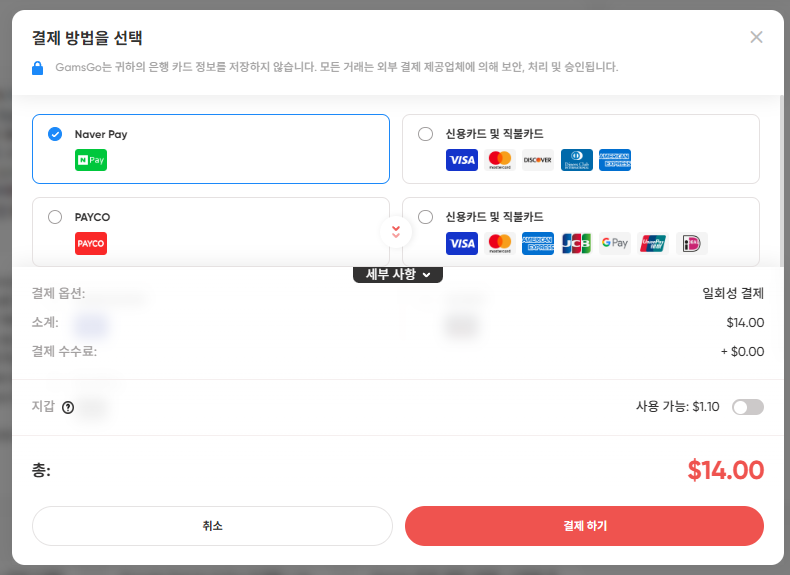Click the 취소 cancel button
The width and height of the screenshot is (790, 575).
tap(212, 526)
